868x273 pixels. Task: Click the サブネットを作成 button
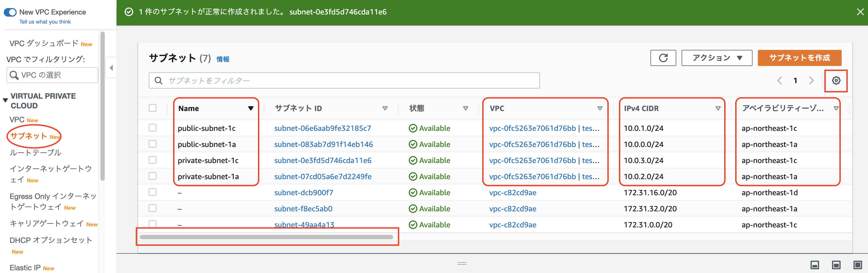coord(799,58)
